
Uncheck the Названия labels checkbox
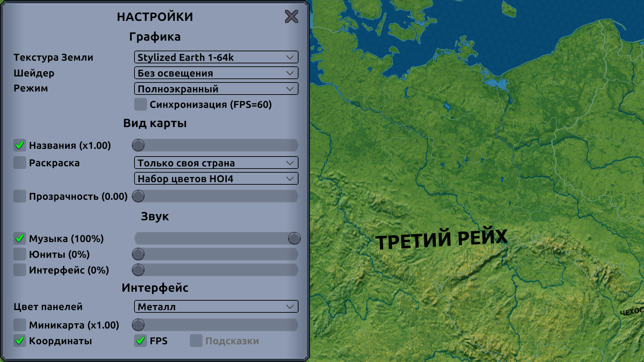tap(20, 145)
